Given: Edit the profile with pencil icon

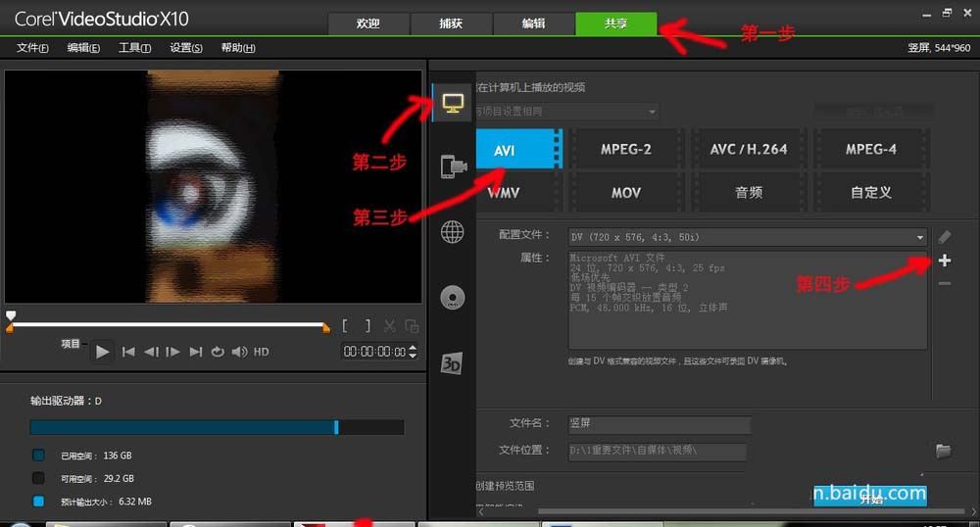Looking at the screenshot, I should point(945,237).
